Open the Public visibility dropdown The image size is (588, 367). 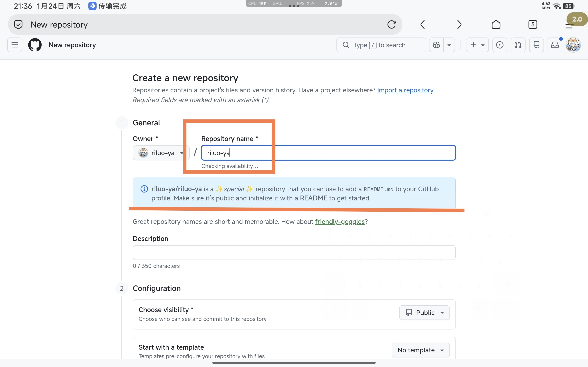[424, 313]
